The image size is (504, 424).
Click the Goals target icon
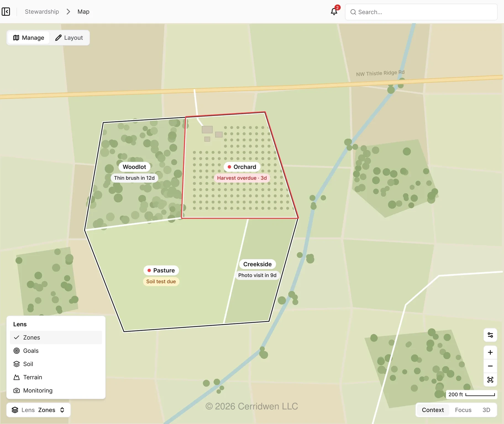tap(17, 351)
